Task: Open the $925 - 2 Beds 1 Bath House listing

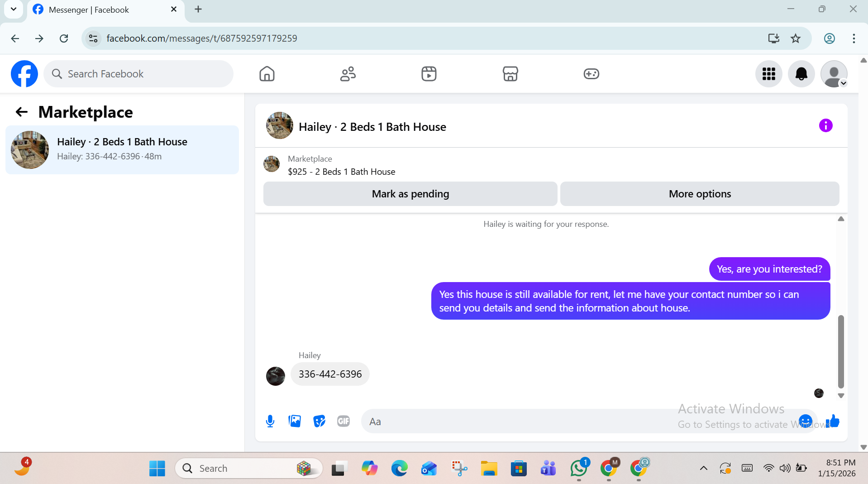Action: pyautogui.click(x=341, y=172)
